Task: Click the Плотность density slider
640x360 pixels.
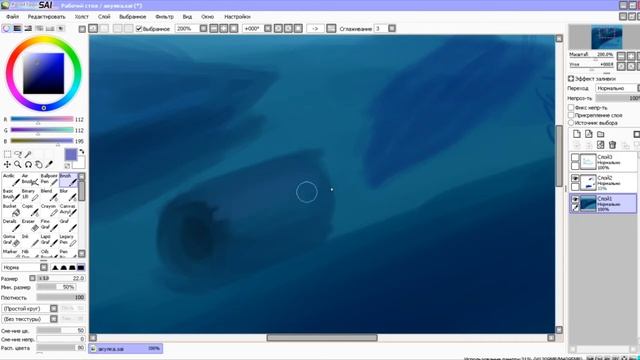Action: [60, 298]
